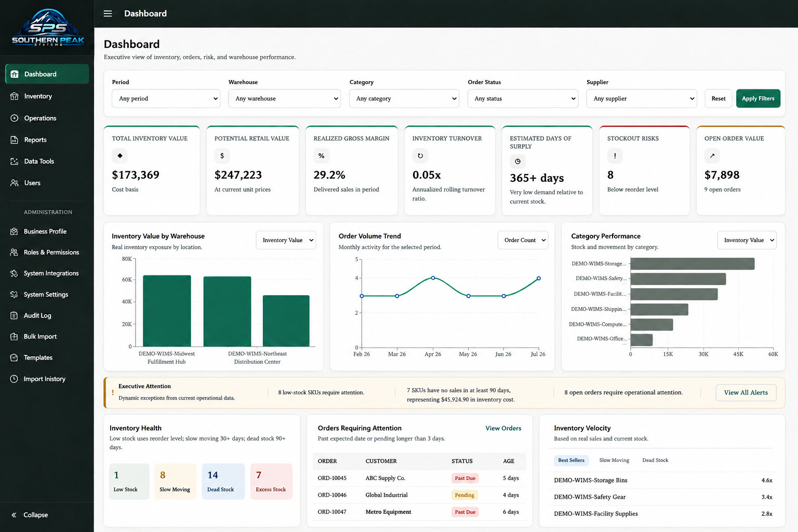
Task: Open Reports from the sidebar
Action: tap(47, 140)
